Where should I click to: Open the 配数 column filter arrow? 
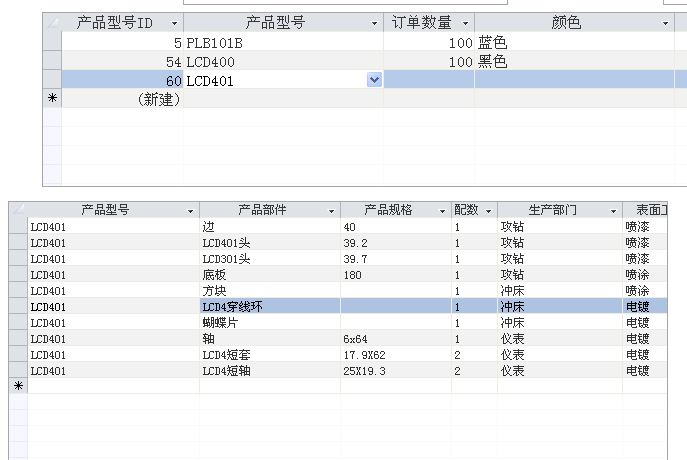click(488, 211)
